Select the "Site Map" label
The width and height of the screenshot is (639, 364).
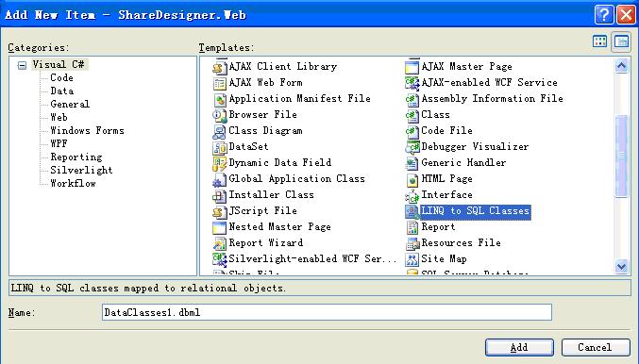(x=444, y=259)
